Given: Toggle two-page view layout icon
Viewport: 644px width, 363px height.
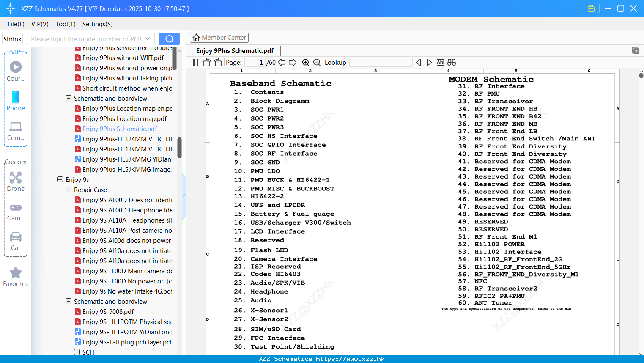Looking at the screenshot, I should pyautogui.click(x=194, y=62).
